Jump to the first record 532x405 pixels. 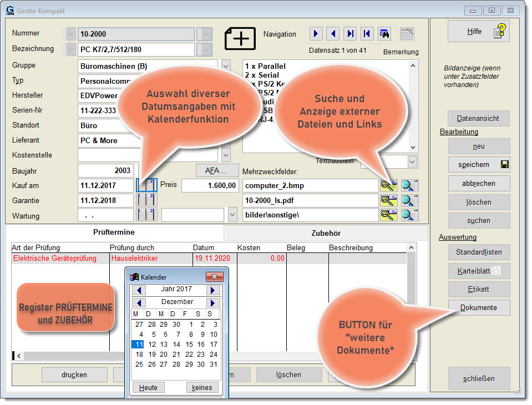coord(367,34)
